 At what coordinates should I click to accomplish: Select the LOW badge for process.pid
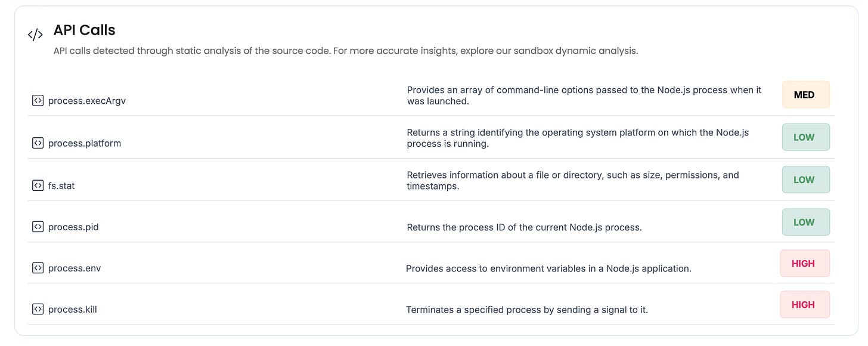[806, 222]
